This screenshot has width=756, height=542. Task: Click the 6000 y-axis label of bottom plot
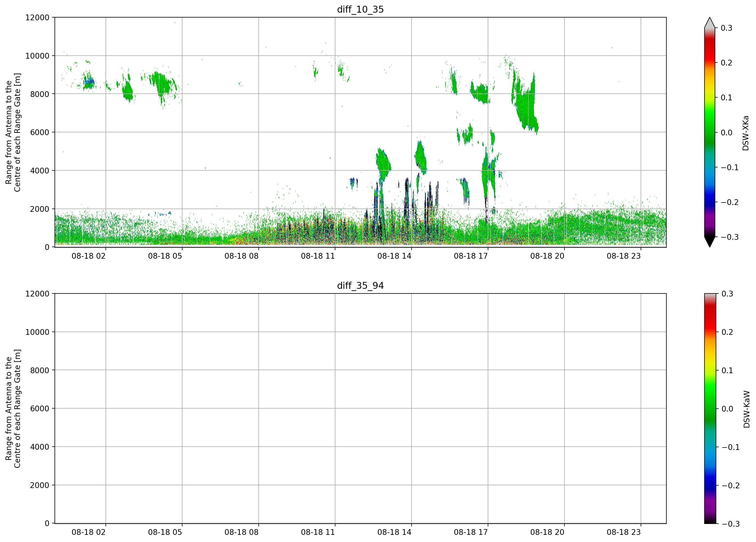click(40, 408)
